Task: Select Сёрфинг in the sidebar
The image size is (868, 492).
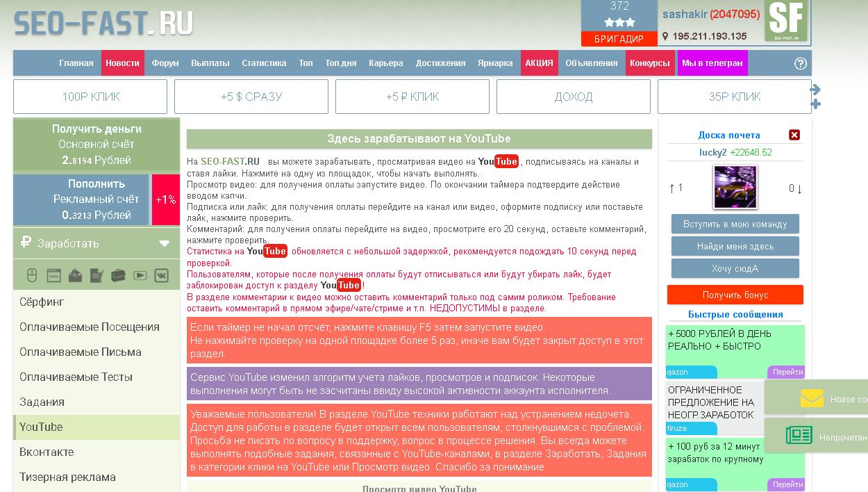Action: 97,302
